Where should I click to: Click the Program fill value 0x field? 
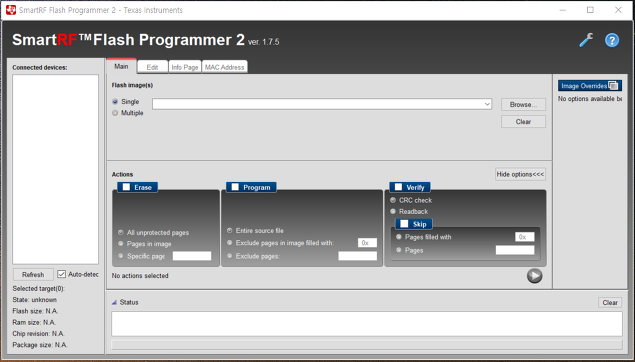click(367, 243)
